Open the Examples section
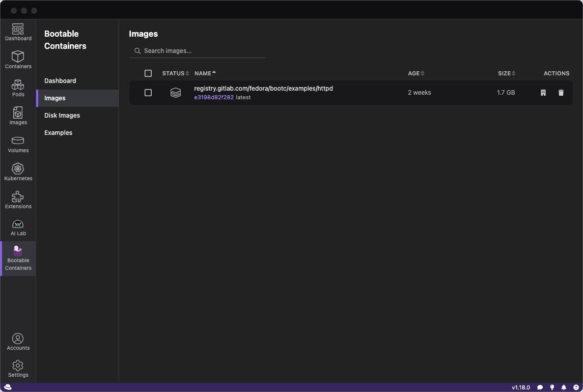 (59, 133)
